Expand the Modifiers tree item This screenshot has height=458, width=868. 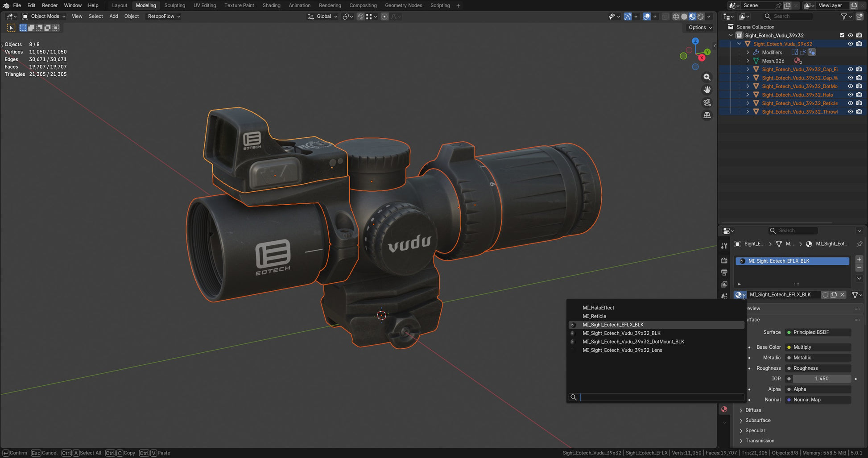(x=748, y=53)
